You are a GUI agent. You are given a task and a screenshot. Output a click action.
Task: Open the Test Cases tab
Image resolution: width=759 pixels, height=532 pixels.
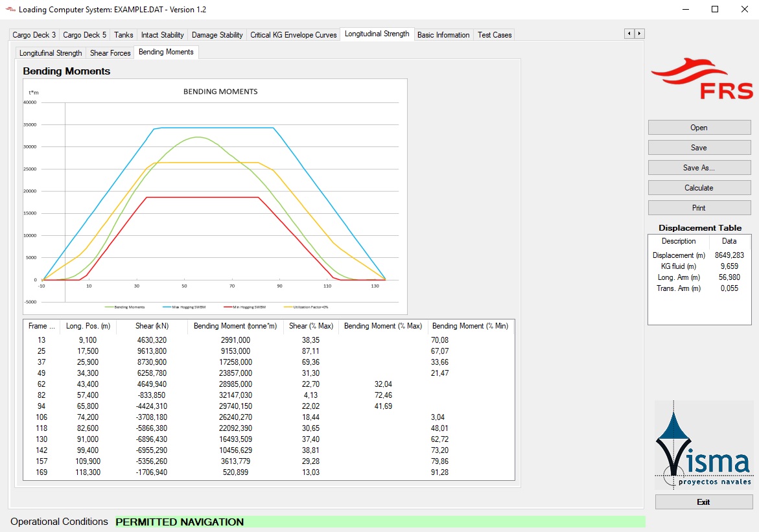click(494, 35)
